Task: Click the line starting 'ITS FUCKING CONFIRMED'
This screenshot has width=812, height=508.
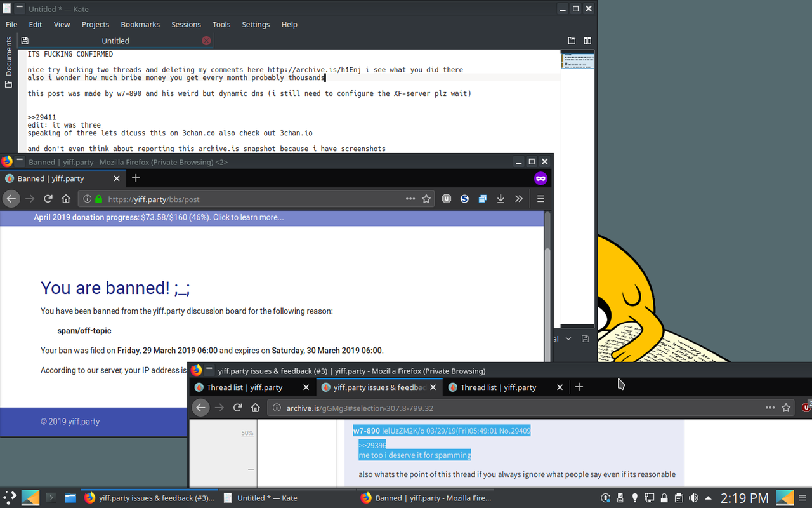Action: [70, 54]
